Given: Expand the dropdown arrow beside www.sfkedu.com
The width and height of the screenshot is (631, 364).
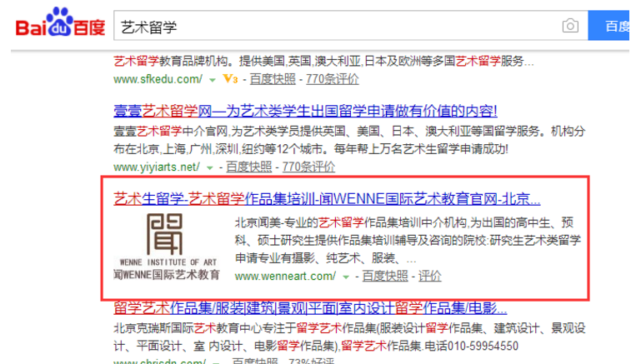Looking at the screenshot, I should (x=212, y=80).
